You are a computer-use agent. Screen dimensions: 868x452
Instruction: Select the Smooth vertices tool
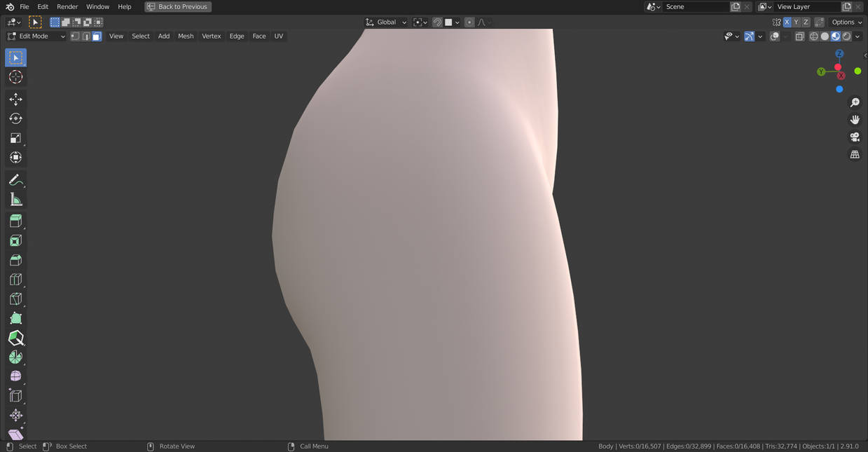15,376
